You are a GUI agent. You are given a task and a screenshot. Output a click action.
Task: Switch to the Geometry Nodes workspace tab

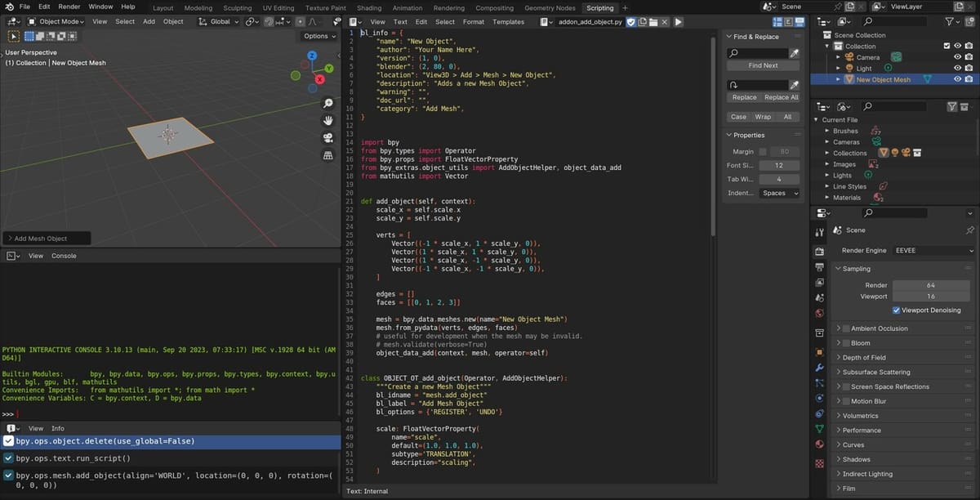549,7
